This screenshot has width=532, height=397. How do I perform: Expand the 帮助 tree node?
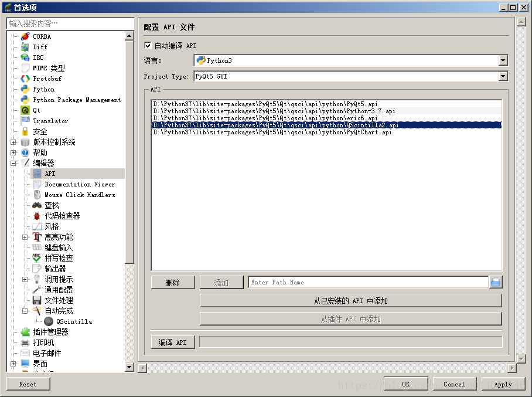pos(13,152)
